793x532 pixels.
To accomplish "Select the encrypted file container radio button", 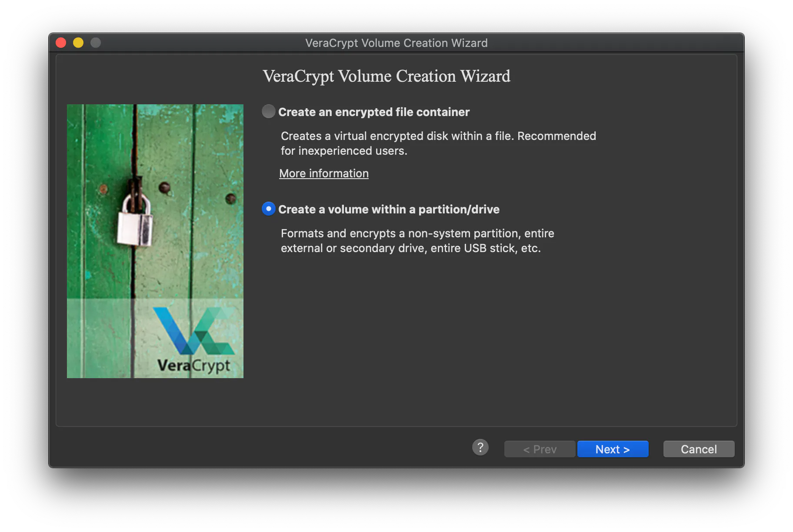I will click(x=269, y=112).
